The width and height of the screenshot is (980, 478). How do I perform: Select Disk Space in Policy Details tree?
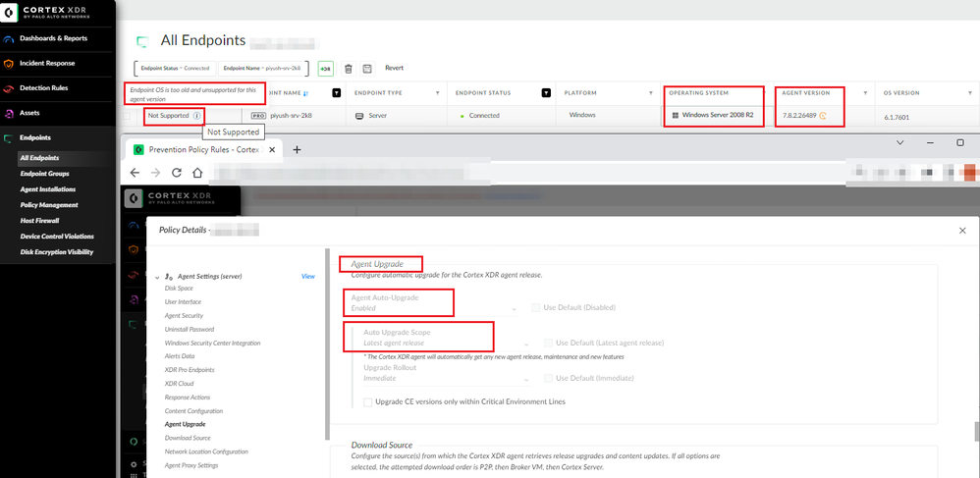(179, 288)
